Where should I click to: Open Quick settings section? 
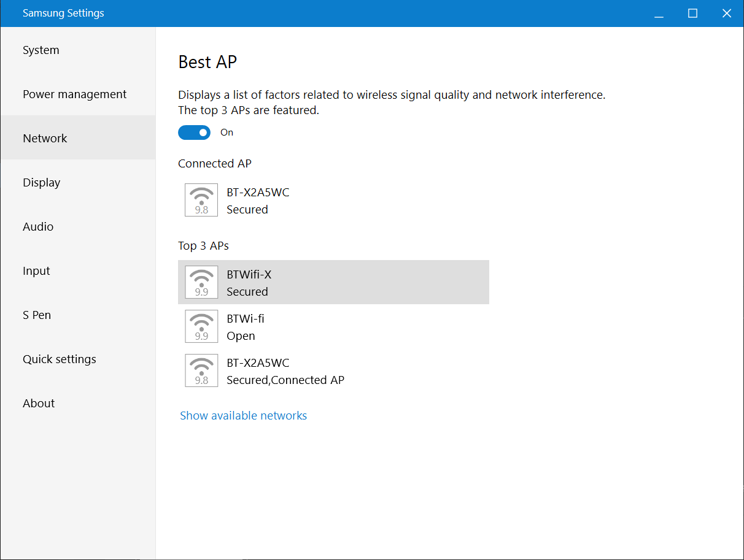click(x=78, y=359)
